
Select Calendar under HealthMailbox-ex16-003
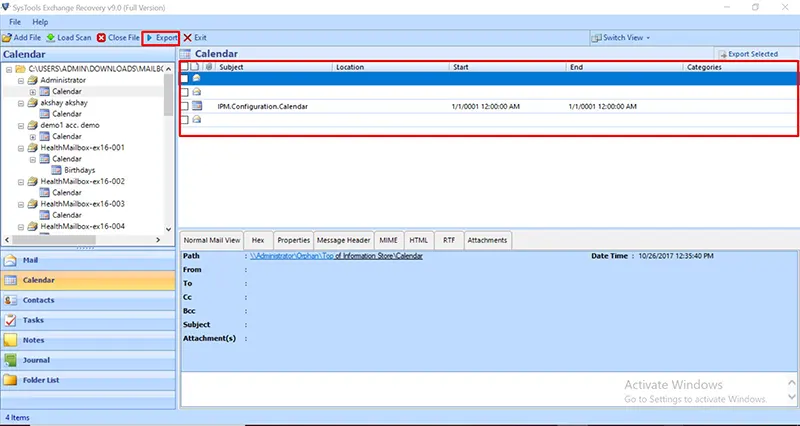coord(66,215)
